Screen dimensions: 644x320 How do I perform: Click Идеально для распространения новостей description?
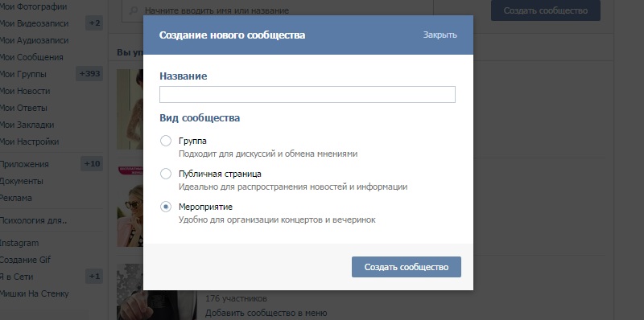coord(293,187)
